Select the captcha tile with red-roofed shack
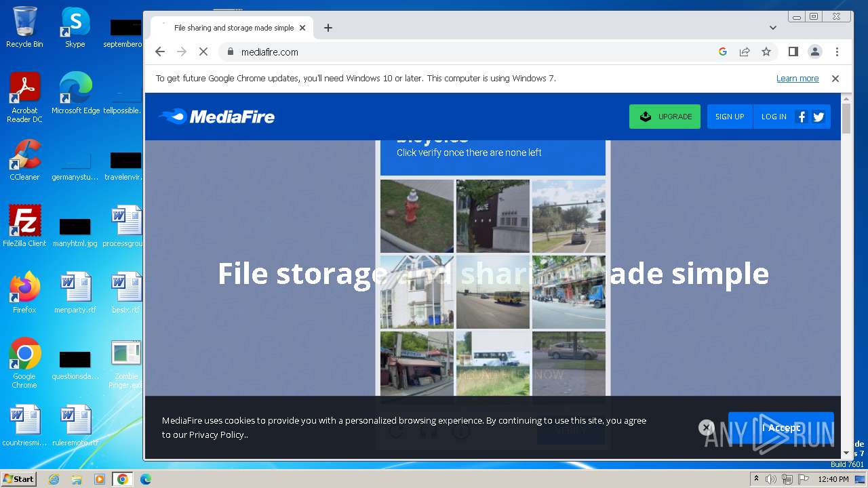The width and height of the screenshot is (868, 488). (417, 363)
